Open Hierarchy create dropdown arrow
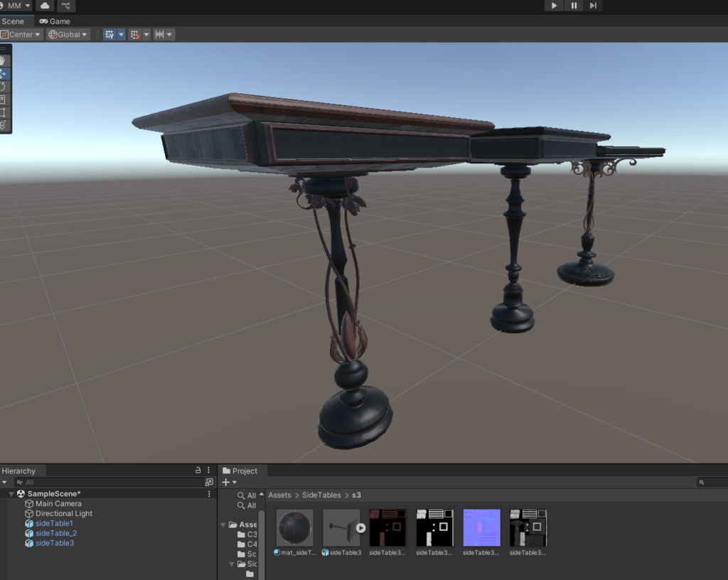Image resolution: width=728 pixels, height=580 pixels. click(5, 482)
